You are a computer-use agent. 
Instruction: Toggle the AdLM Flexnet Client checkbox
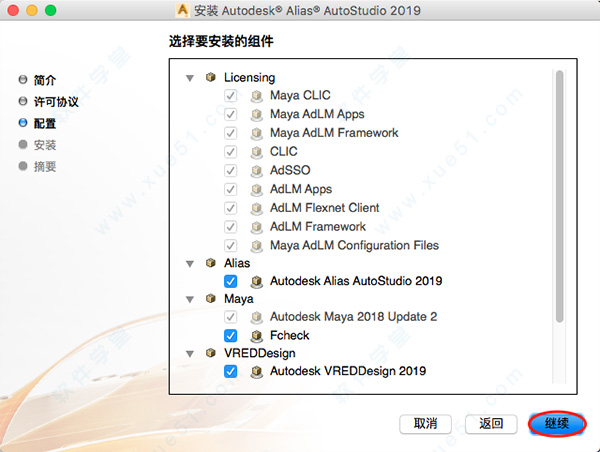[x=230, y=208]
